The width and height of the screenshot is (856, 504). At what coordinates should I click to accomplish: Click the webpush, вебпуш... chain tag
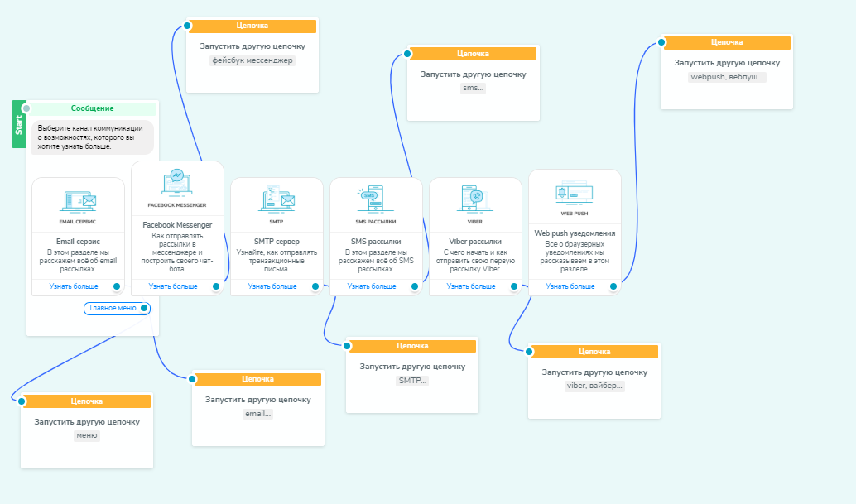(727, 77)
